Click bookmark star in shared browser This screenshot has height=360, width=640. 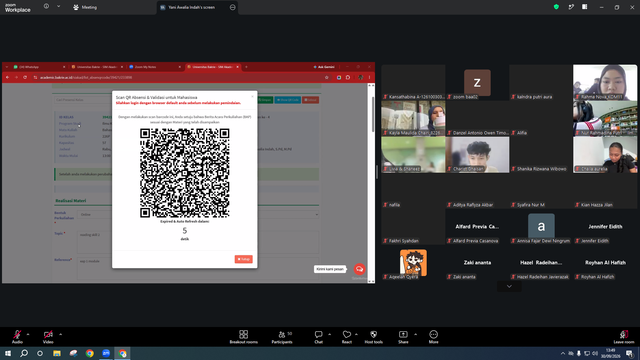pos(326,77)
